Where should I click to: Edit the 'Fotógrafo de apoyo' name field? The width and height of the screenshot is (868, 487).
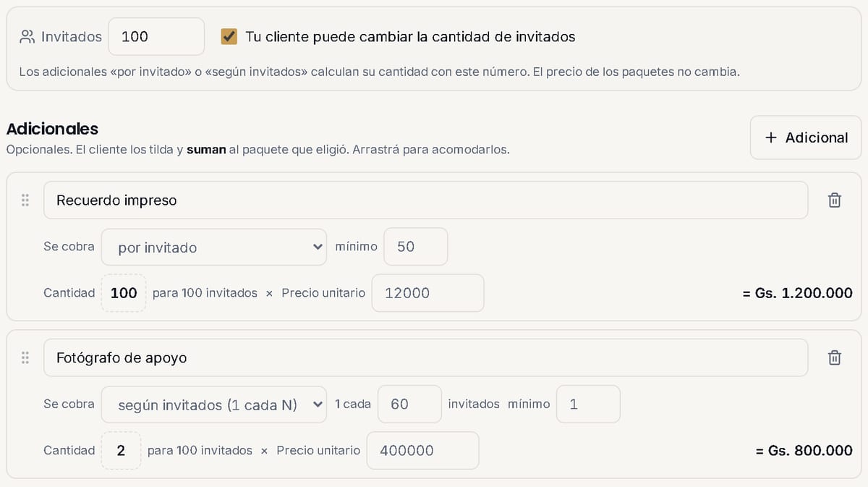pos(425,357)
